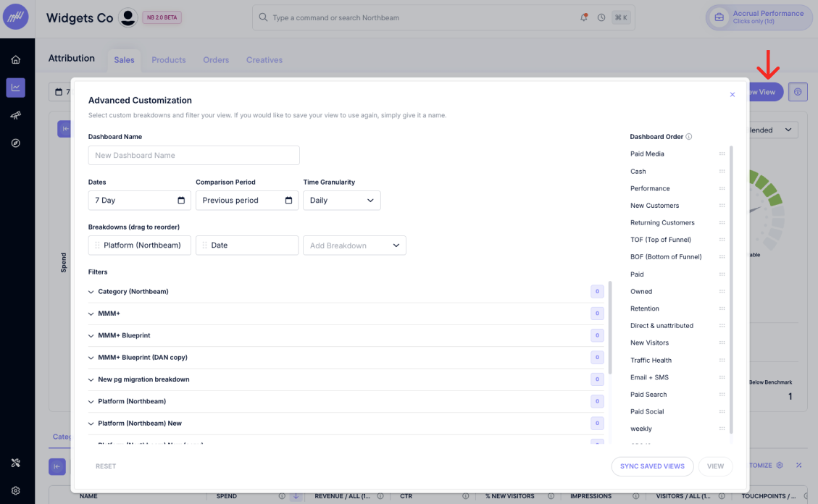Screen dimensions: 818x504
Task: Select Paid Social in Dashboard Order
Action: [x=647, y=412]
